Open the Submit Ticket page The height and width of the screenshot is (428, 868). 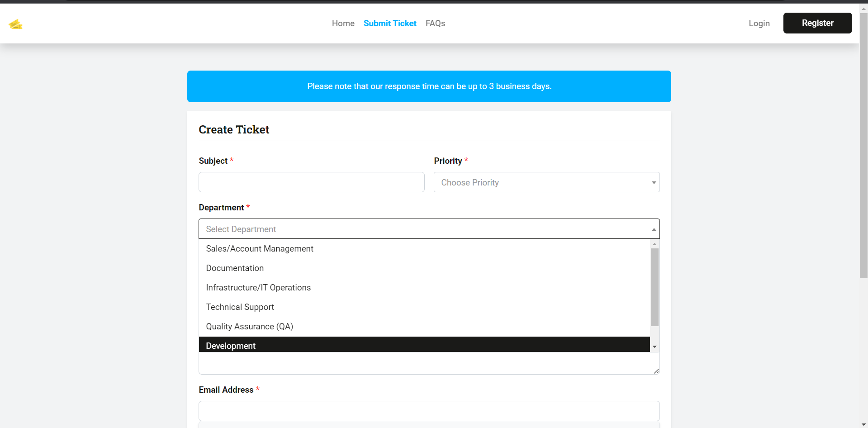[x=389, y=23]
